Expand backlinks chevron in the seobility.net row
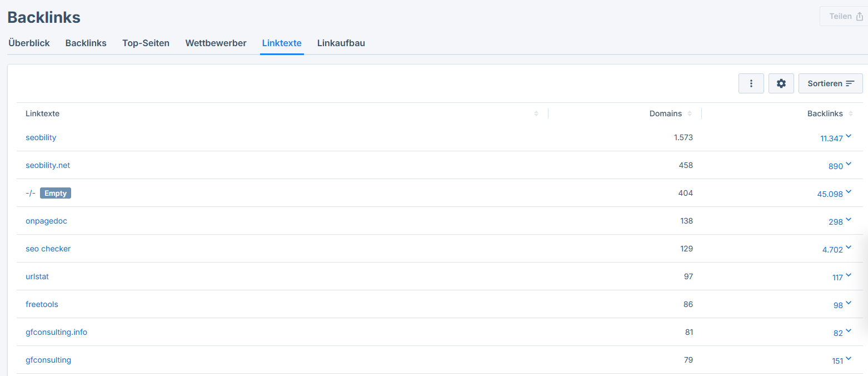Screen dimensions: 868x376 coord(849,164)
